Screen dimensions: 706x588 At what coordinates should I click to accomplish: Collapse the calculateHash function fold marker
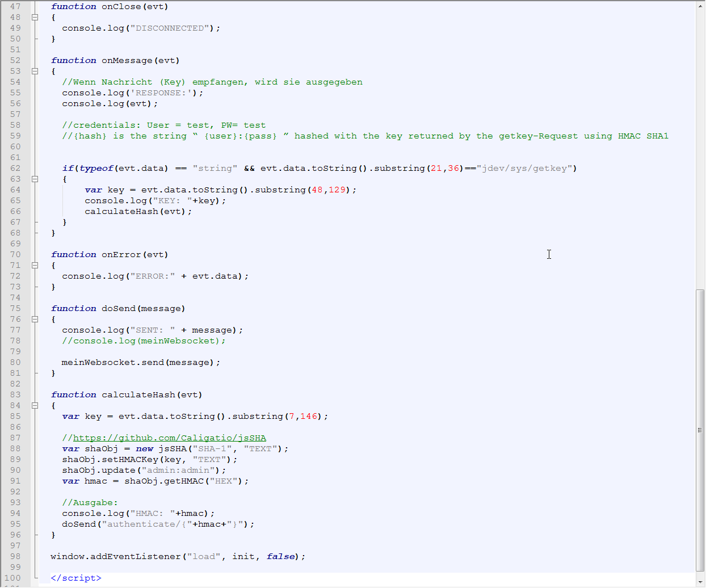coord(35,405)
